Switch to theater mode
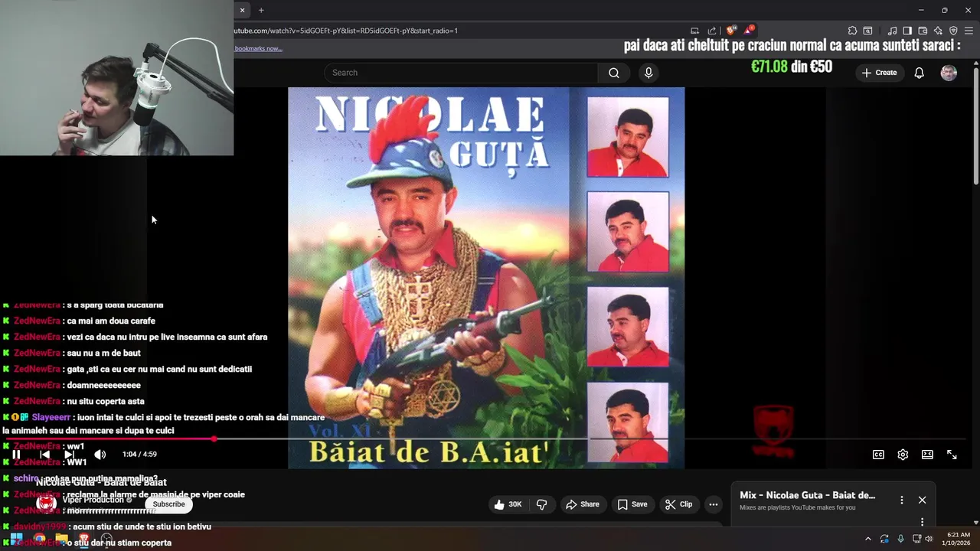The width and height of the screenshot is (980, 551). pyautogui.click(x=927, y=455)
